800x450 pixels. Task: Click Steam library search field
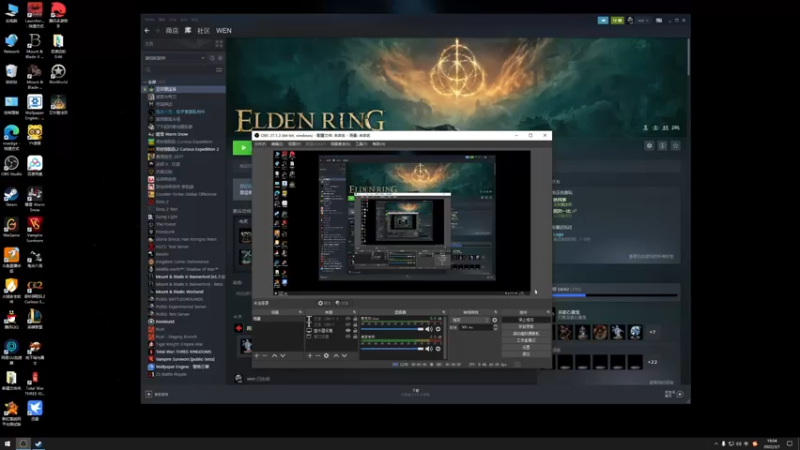(179, 70)
